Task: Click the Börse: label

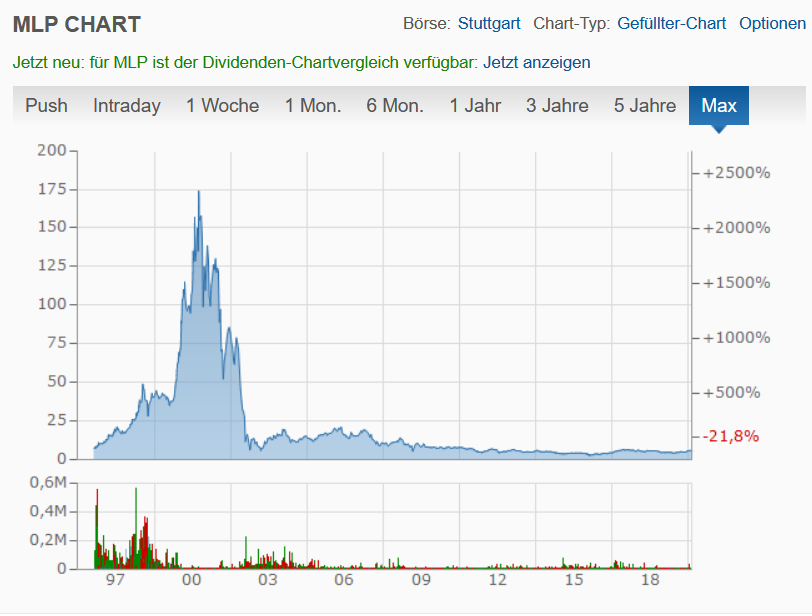Action: [427, 24]
